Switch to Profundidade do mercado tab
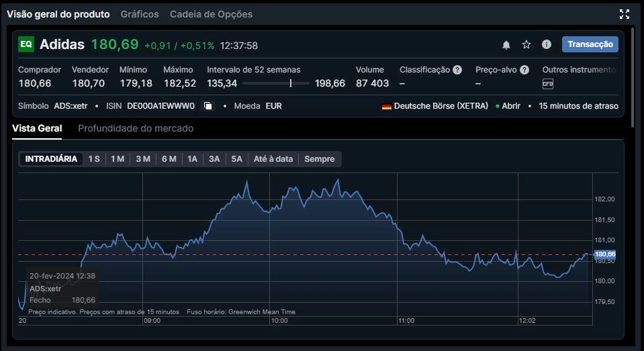644x351 pixels. 136,128
